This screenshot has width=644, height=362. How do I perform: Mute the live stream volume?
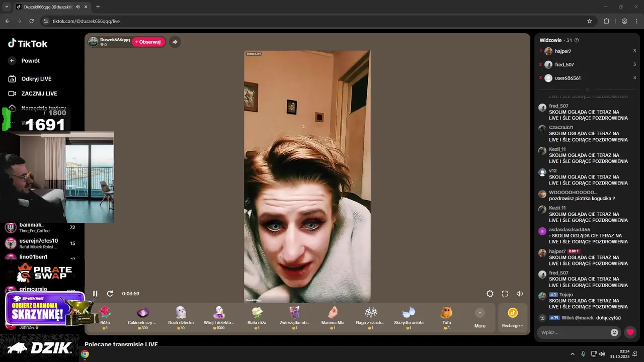click(x=520, y=294)
